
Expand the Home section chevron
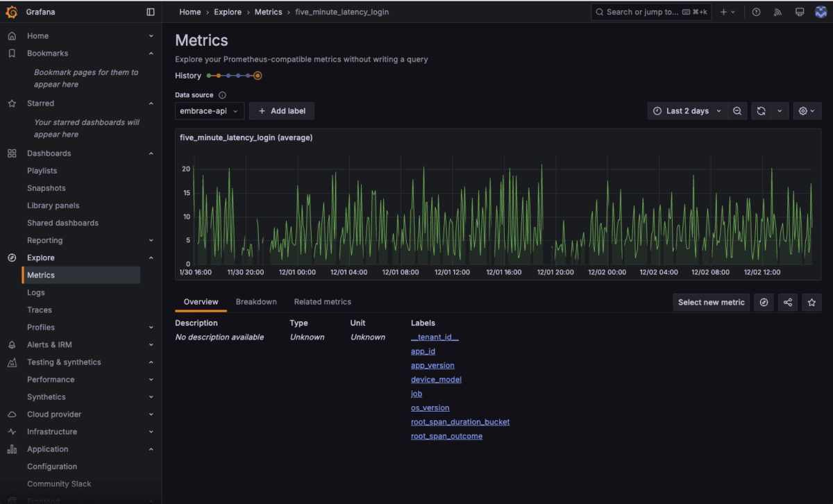[151, 36]
